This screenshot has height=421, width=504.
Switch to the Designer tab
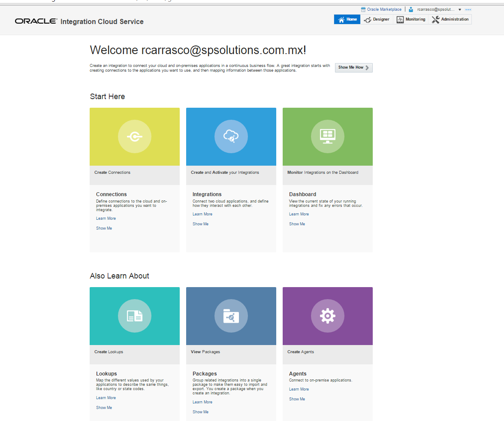(x=377, y=19)
